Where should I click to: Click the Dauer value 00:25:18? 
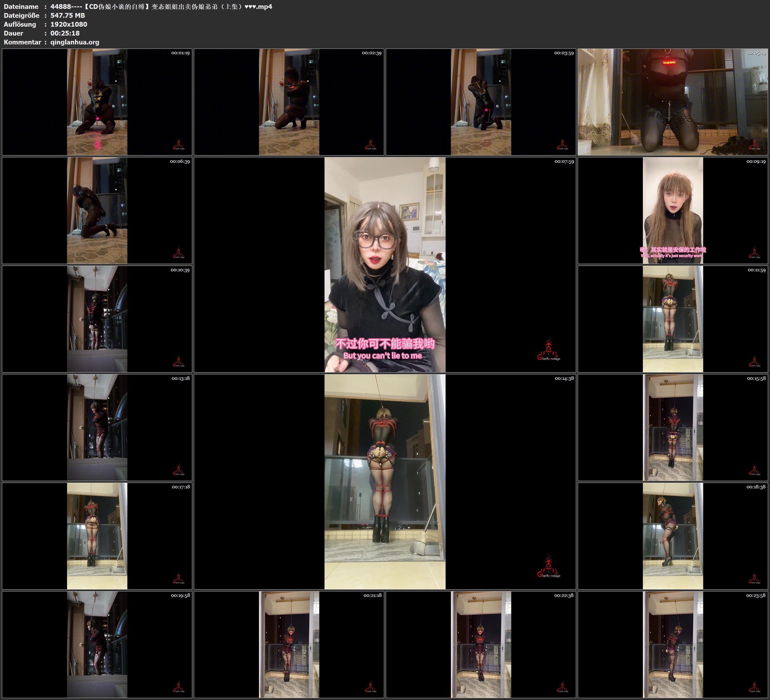coord(65,33)
